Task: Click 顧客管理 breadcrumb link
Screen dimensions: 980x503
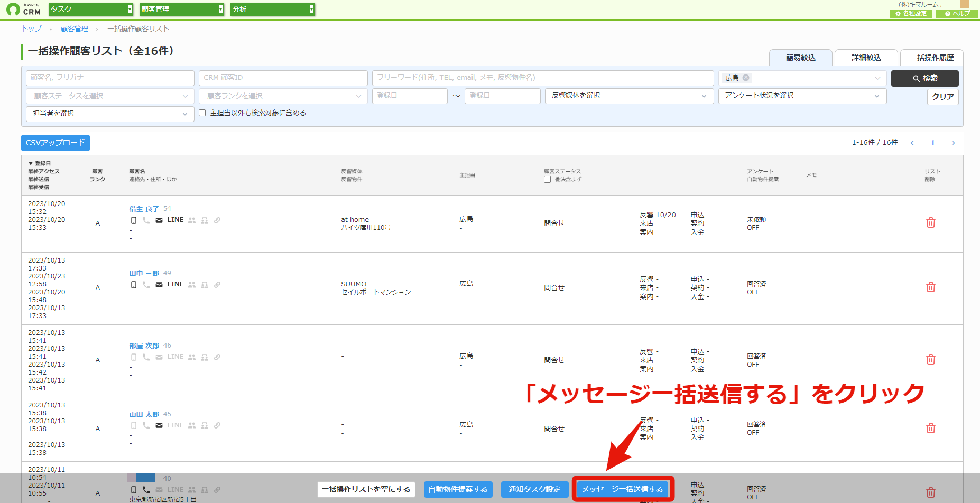Action: [x=75, y=29]
